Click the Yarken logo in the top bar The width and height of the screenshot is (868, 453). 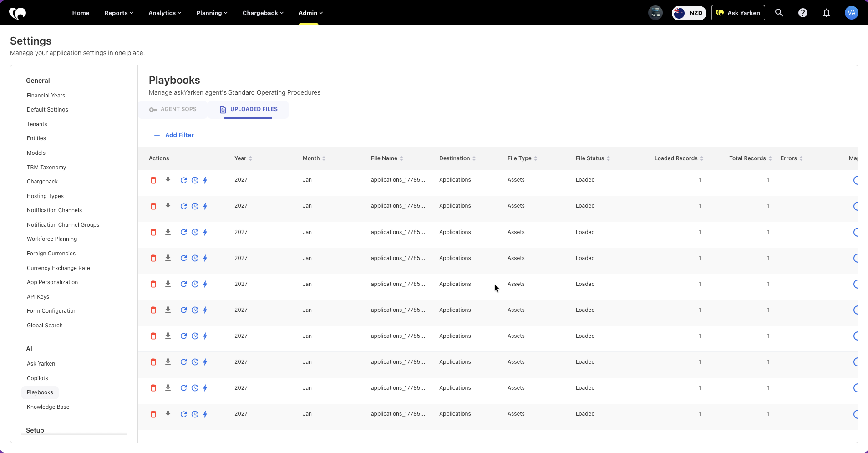coord(18,13)
